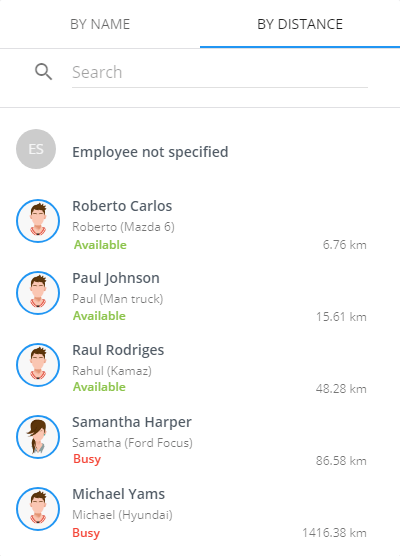Pick Roberto Carlos from the list
The width and height of the screenshot is (400, 556).
pos(200,224)
